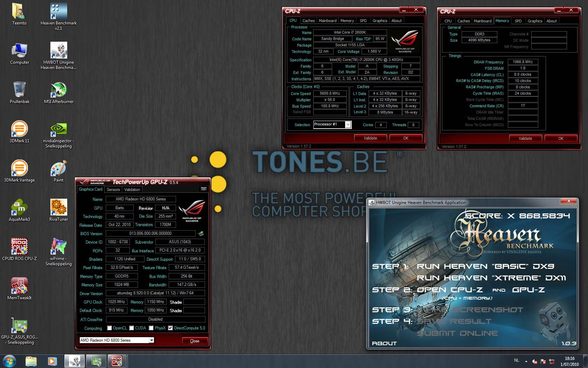Click the DRAM Frequency value field
Image resolution: width=588 pixels, height=368 pixels.
point(523,62)
